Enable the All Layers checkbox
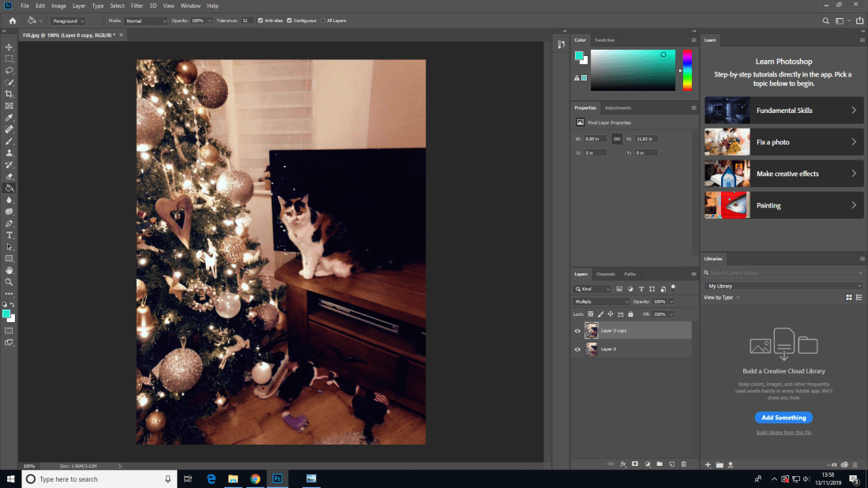 (x=324, y=21)
